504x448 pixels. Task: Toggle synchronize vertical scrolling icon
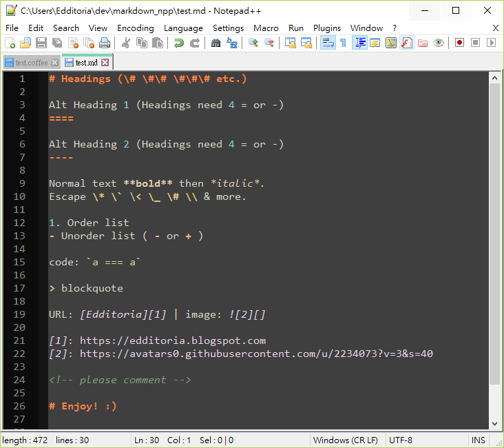[x=291, y=43]
